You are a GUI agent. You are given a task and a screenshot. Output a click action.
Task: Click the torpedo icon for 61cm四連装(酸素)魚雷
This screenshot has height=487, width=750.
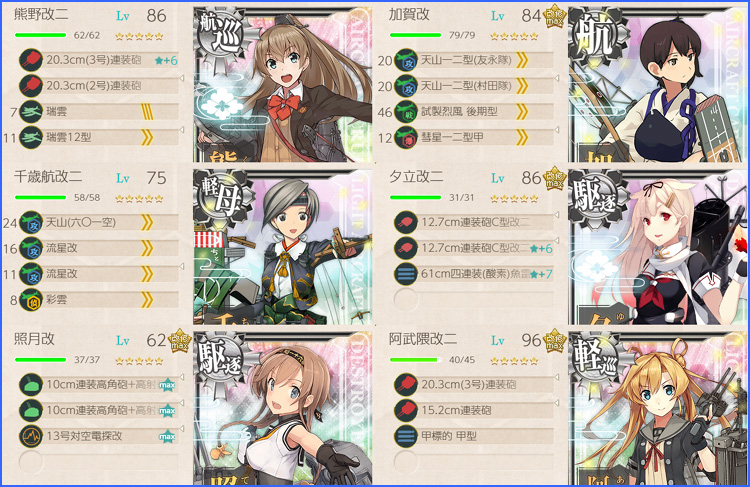(x=406, y=274)
